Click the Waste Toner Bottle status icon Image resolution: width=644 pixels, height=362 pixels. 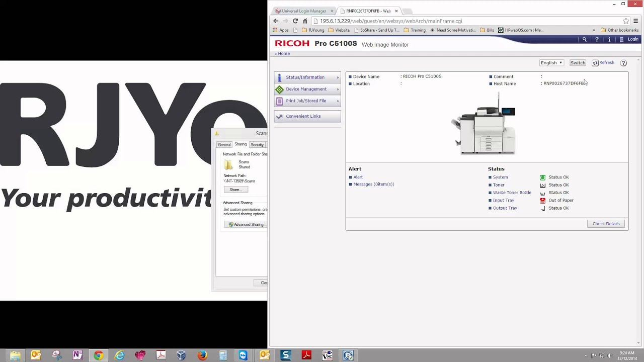point(542,193)
